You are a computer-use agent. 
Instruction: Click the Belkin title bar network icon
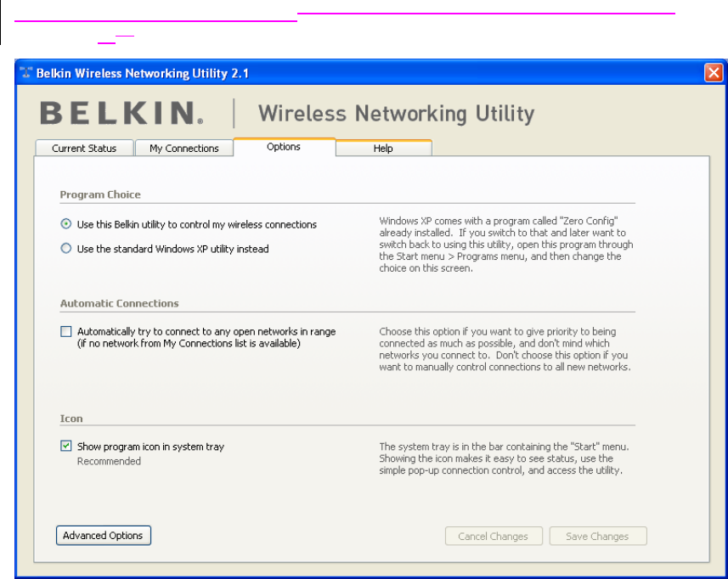pyautogui.click(x=26, y=72)
